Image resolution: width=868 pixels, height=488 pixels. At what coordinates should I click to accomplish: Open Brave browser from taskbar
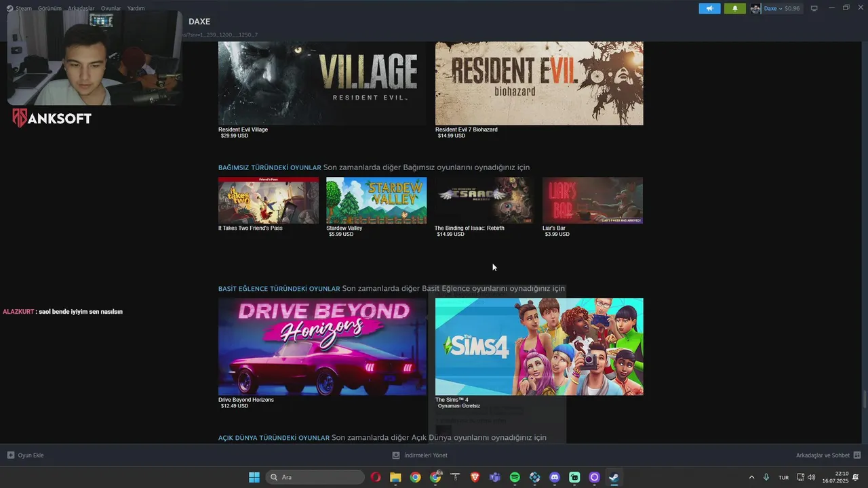coord(475,477)
